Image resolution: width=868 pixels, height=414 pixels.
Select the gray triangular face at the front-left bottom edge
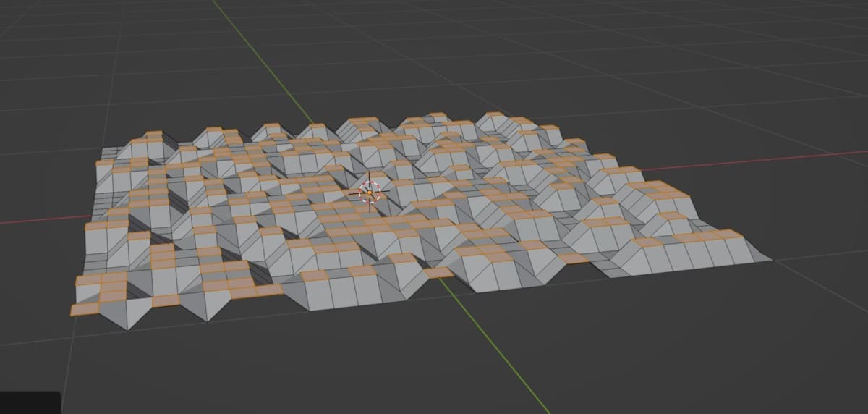coord(119,316)
